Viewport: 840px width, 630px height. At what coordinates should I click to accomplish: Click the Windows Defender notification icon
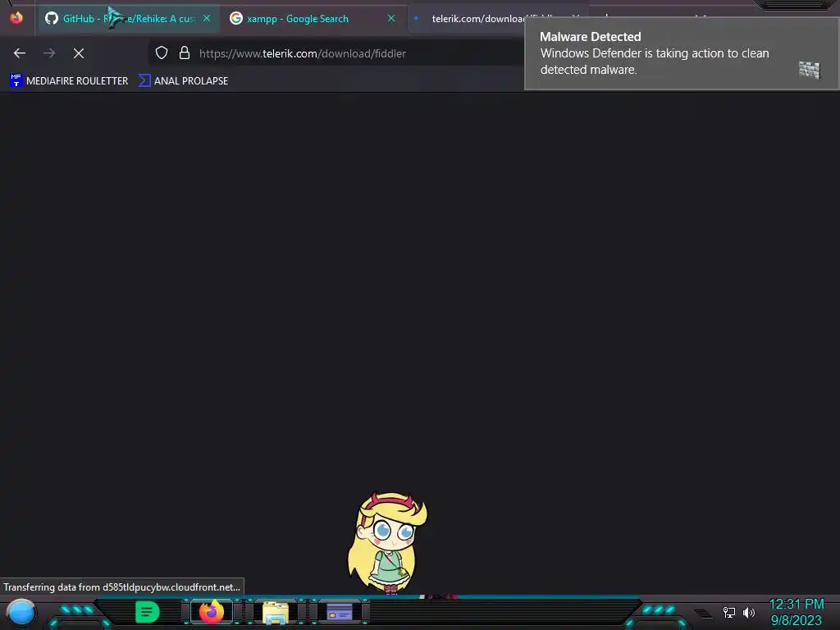810,70
